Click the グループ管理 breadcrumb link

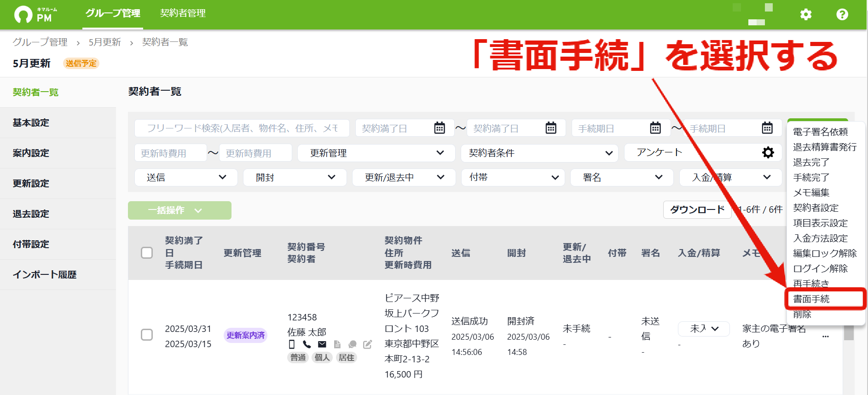[40, 42]
